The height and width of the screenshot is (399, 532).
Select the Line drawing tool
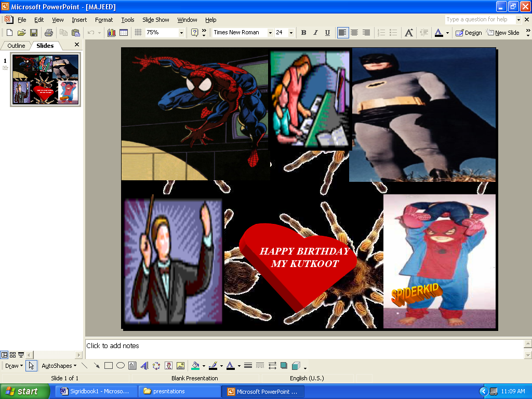point(85,365)
